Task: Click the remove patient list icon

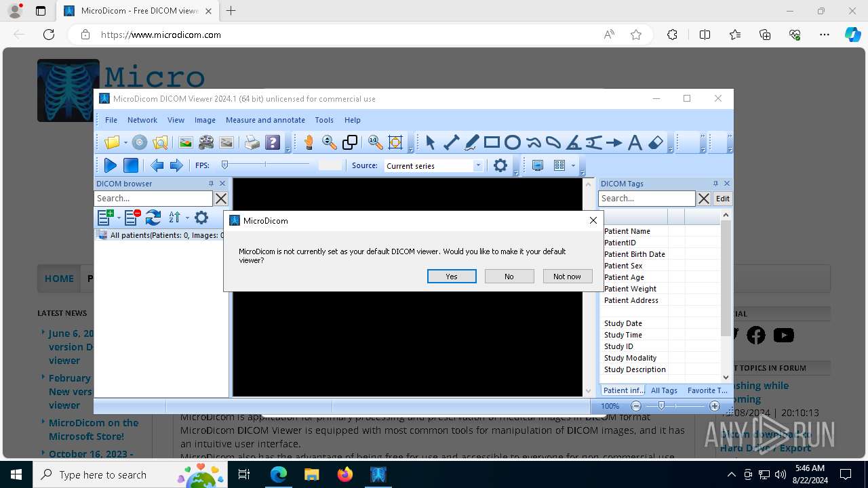Action: tap(133, 218)
